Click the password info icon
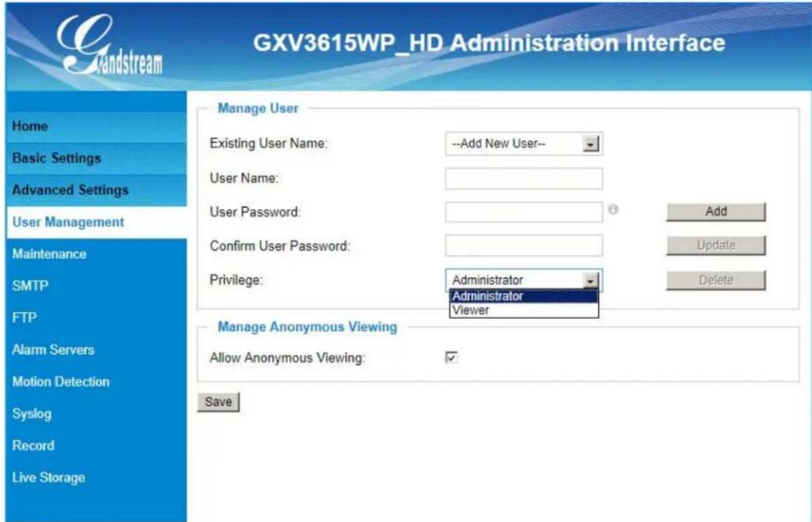Image resolution: width=812 pixels, height=522 pixels. 612,209
